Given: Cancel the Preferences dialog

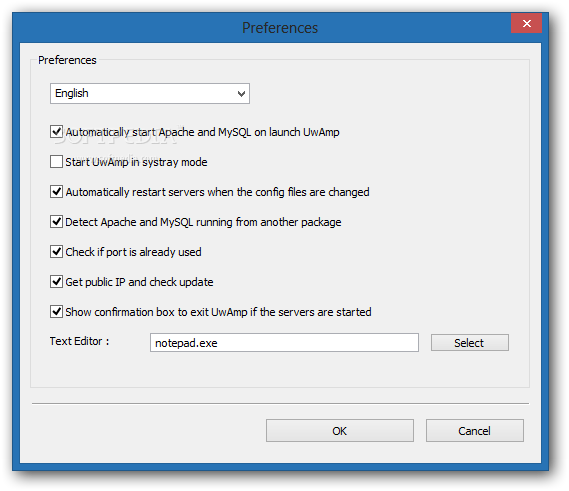Looking at the screenshot, I should [x=475, y=431].
